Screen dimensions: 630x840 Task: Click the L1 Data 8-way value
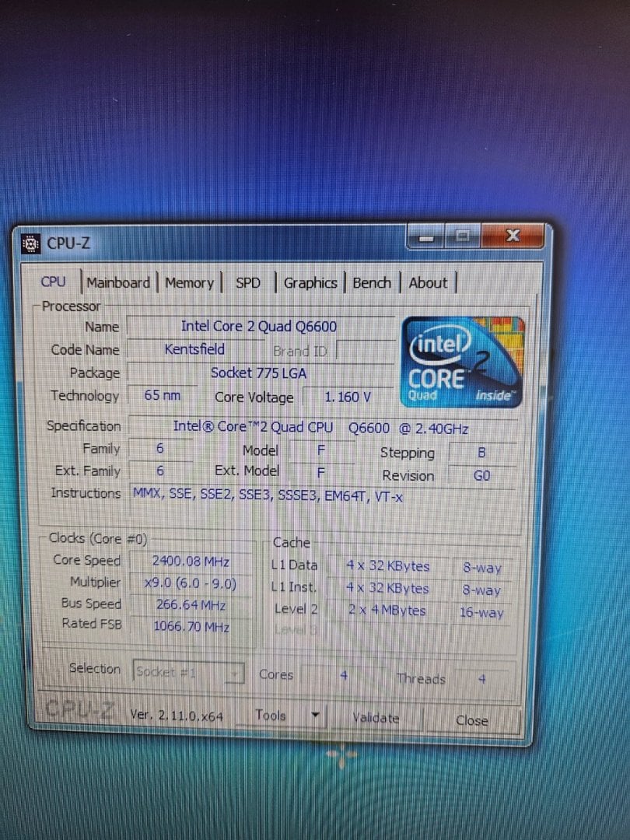[x=481, y=568]
